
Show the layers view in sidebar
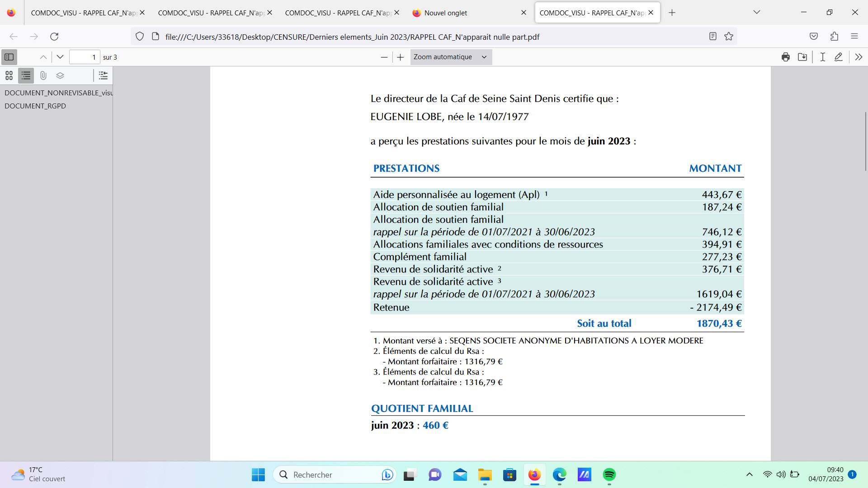point(60,75)
